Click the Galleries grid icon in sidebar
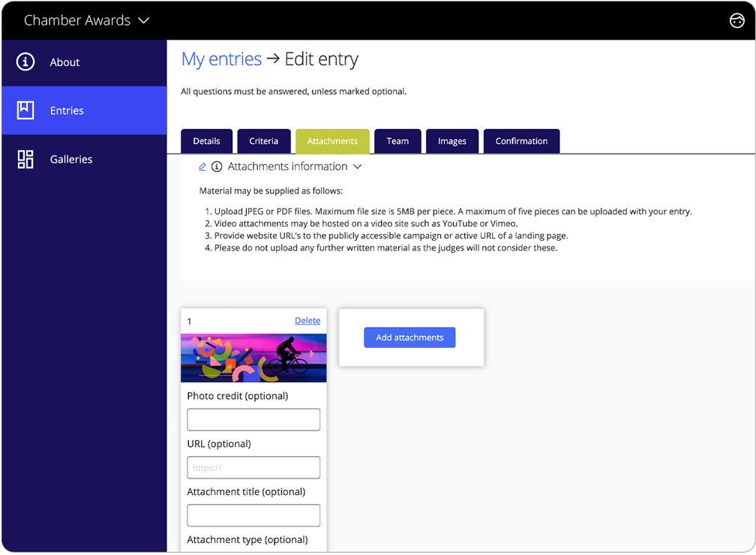This screenshot has width=756, height=555. [x=25, y=159]
